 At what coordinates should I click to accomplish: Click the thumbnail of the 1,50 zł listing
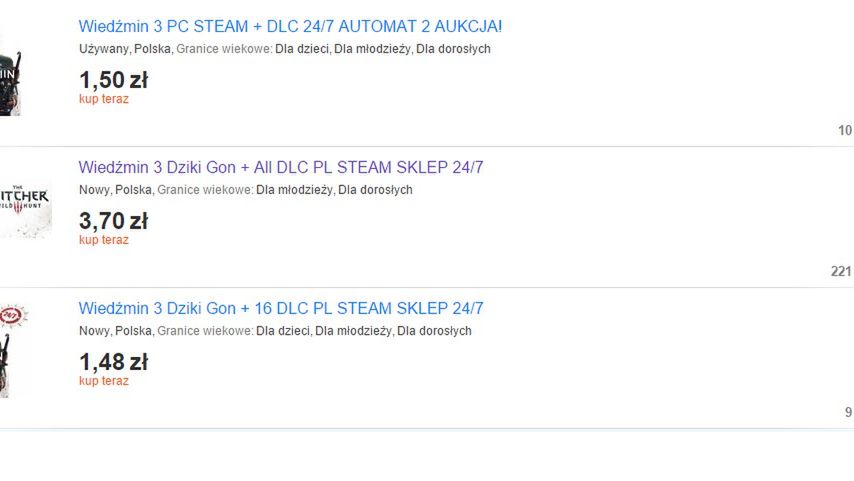[10, 75]
